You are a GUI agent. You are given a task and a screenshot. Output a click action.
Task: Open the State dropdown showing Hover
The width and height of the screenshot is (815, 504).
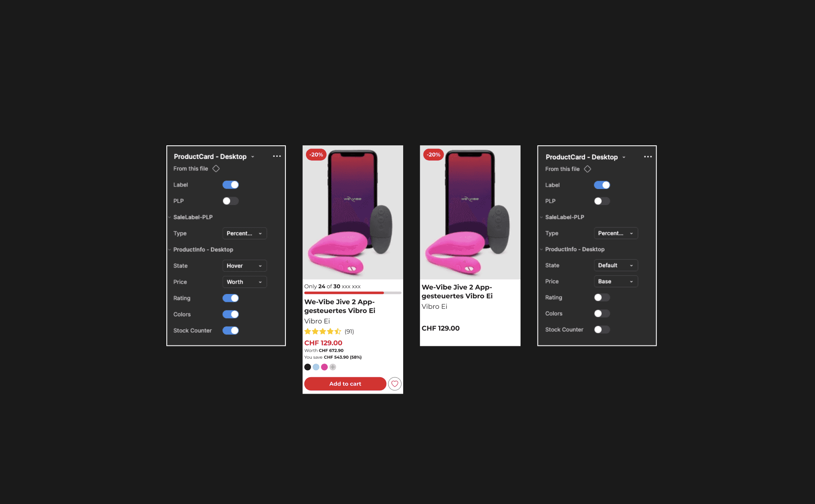point(245,266)
